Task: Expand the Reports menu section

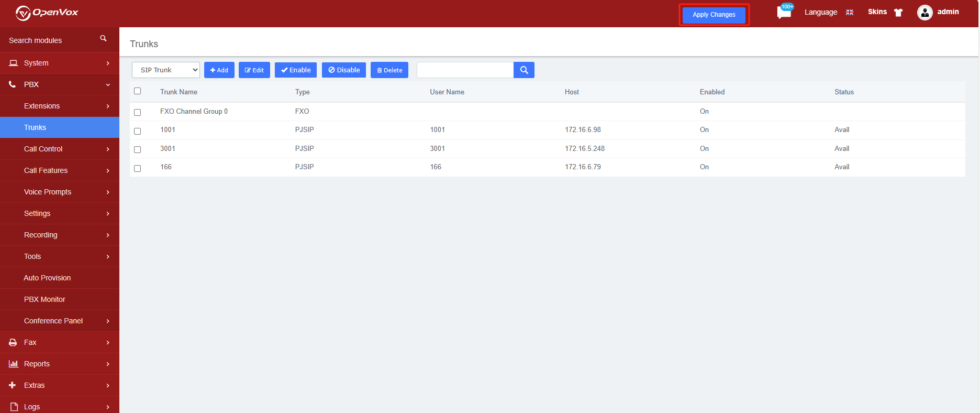Action: [60, 364]
